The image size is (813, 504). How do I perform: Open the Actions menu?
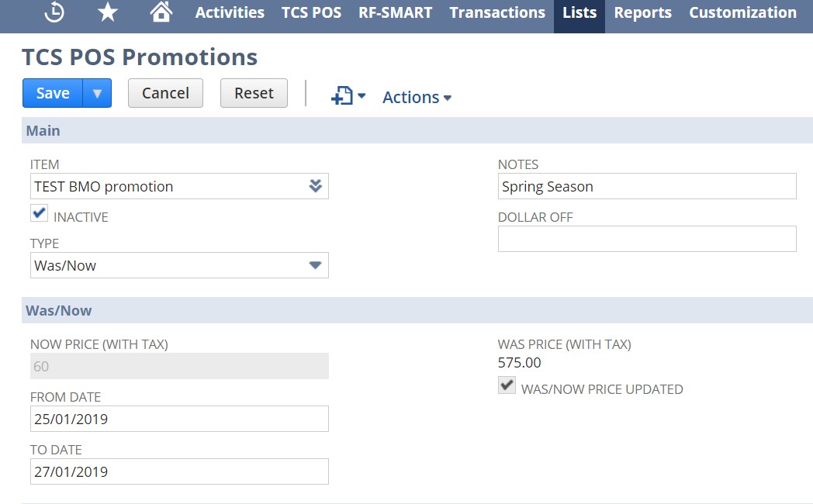point(416,97)
